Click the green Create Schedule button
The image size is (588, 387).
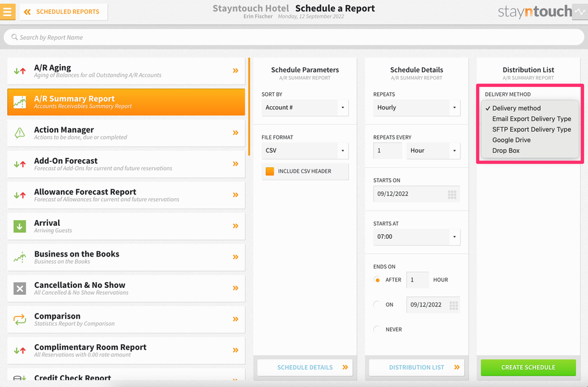click(529, 367)
